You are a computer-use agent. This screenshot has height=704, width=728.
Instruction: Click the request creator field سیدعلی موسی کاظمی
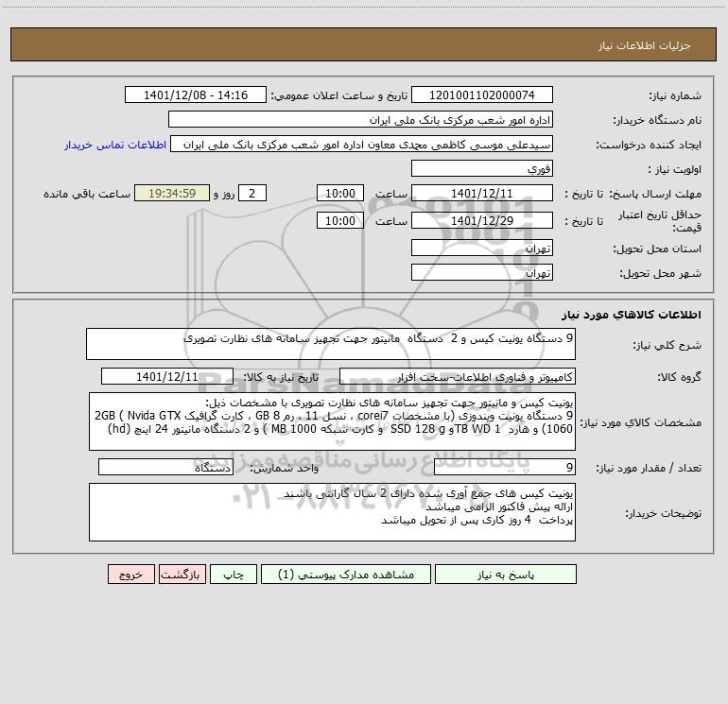coord(362,144)
